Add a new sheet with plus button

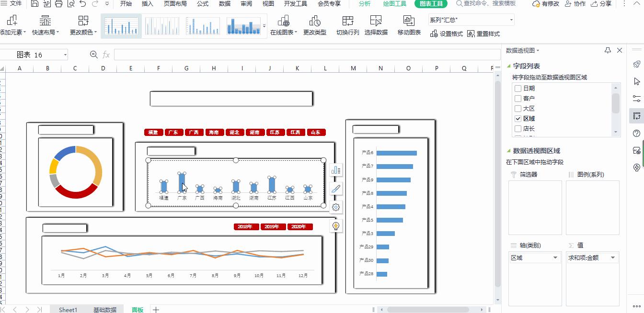(x=156, y=310)
